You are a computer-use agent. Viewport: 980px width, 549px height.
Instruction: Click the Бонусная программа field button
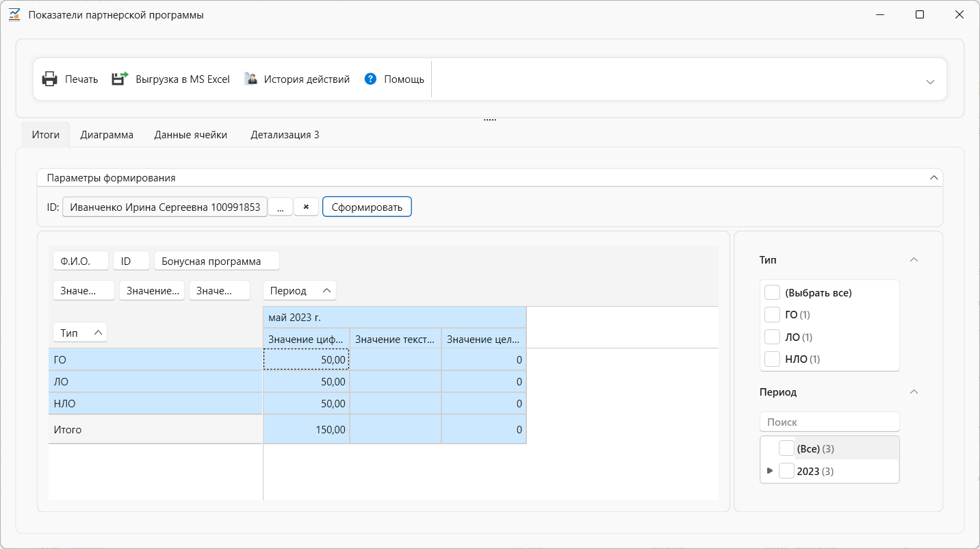217,261
